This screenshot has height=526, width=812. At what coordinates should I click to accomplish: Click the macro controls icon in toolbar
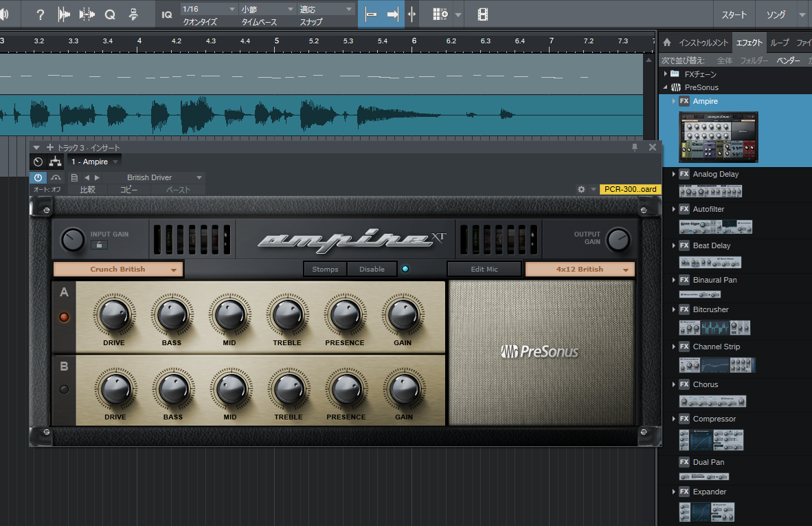[133, 14]
